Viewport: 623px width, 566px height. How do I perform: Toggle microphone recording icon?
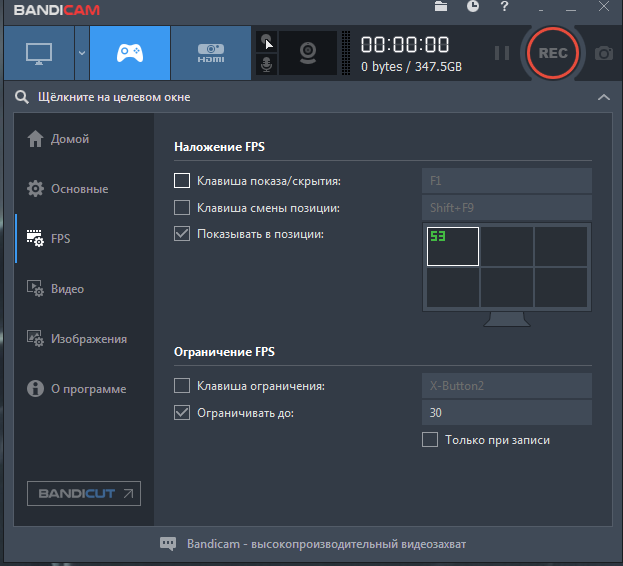pyautogui.click(x=267, y=64)
